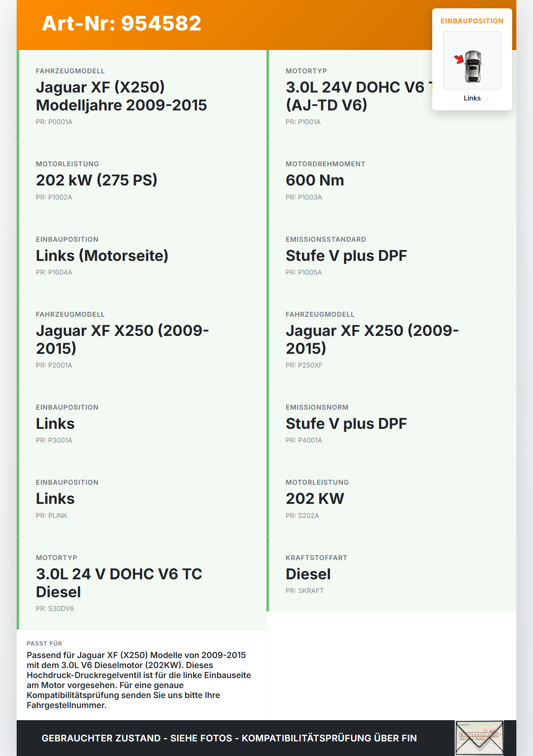The width and height of the screenshot is (533, 756).
Task: Click the 202 kW (275 PS) Motorleistung value
Action: click(x=97, y=180)
